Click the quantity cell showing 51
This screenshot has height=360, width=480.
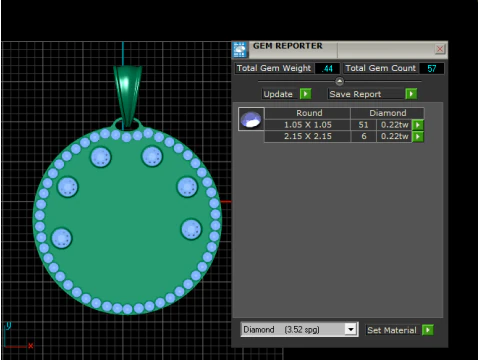tap(363, 125)
